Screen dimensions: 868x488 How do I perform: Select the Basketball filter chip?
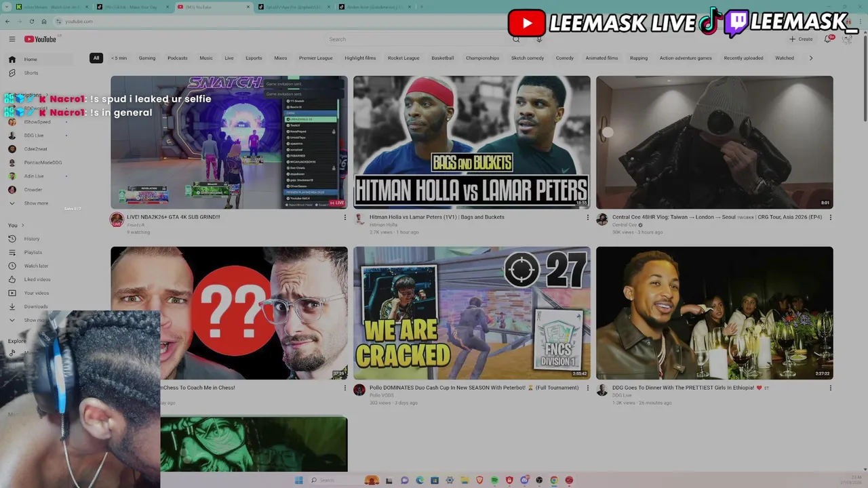443,58
